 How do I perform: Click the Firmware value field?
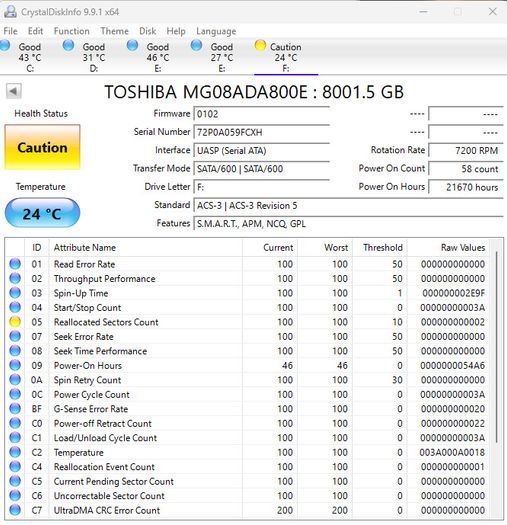click(x=262, y=114)
